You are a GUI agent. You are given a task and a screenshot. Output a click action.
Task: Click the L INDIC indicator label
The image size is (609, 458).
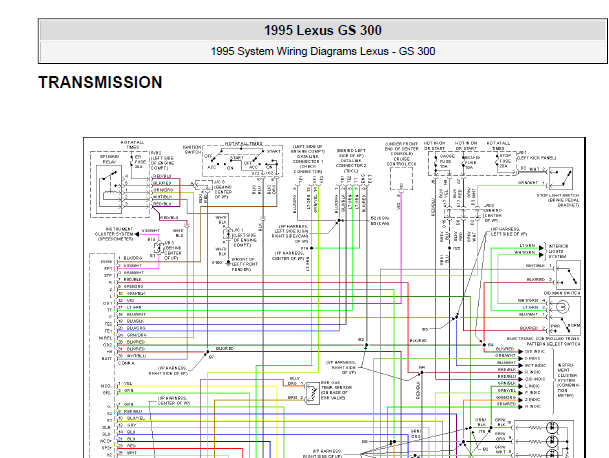pyautogui.click(x=532, y=386)
